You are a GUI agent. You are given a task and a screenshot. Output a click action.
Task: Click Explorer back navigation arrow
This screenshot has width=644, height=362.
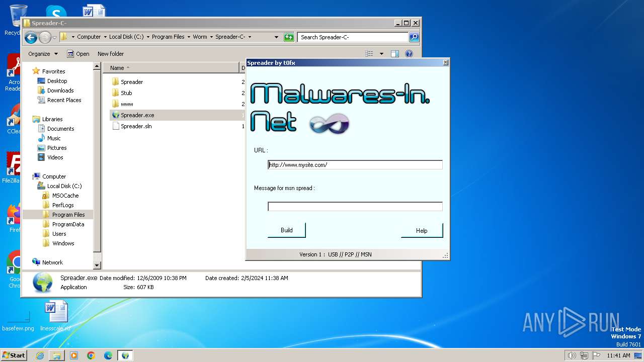(31, 37)
